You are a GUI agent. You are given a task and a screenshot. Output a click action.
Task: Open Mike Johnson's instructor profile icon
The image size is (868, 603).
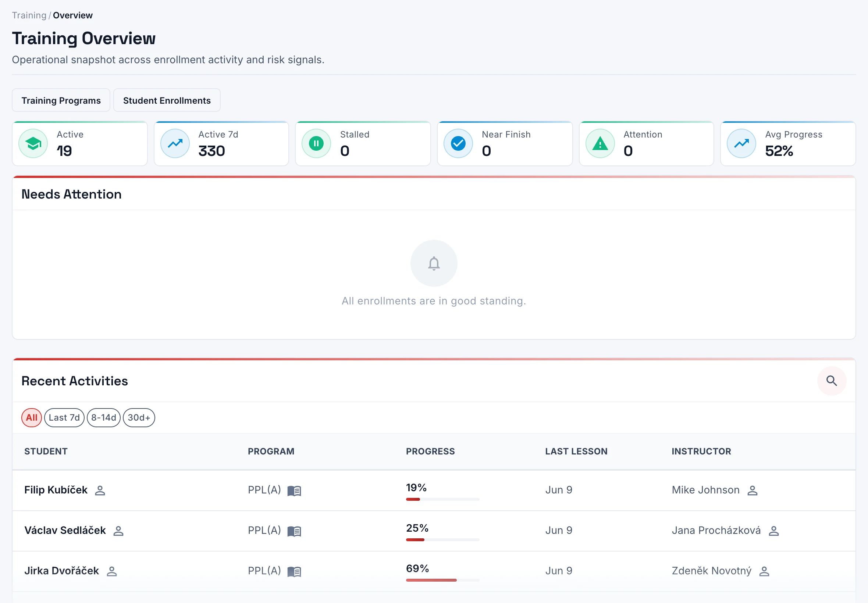click(753, 490)
